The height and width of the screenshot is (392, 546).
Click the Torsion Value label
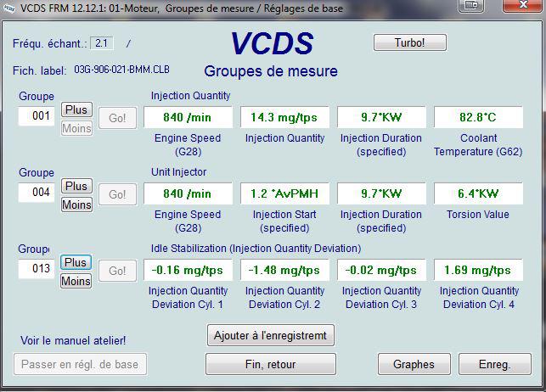click(478, 215)
